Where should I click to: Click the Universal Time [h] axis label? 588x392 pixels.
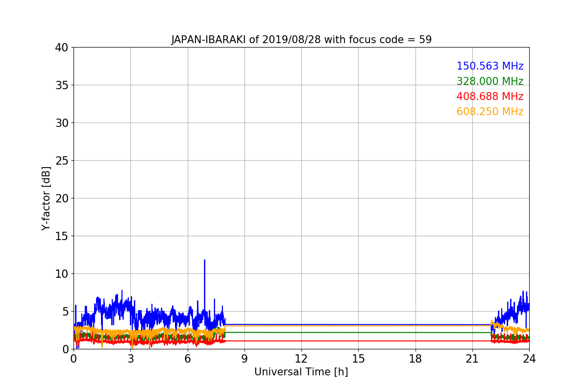coord(301,372)
